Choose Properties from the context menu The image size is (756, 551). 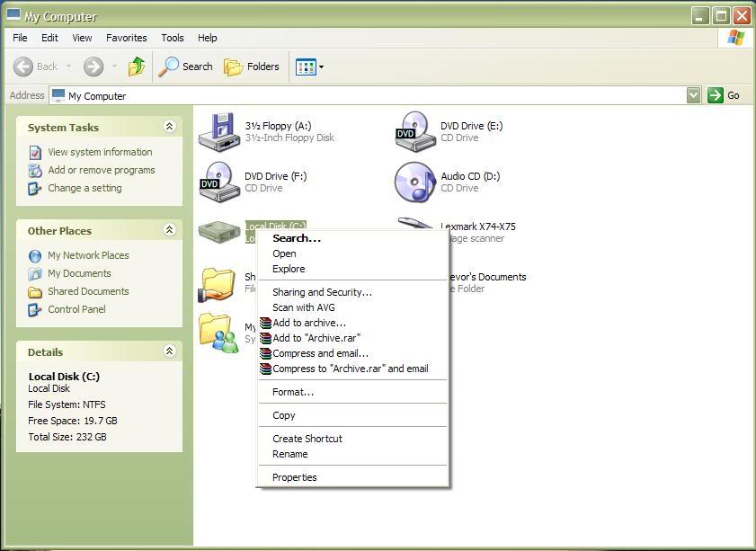294,477
